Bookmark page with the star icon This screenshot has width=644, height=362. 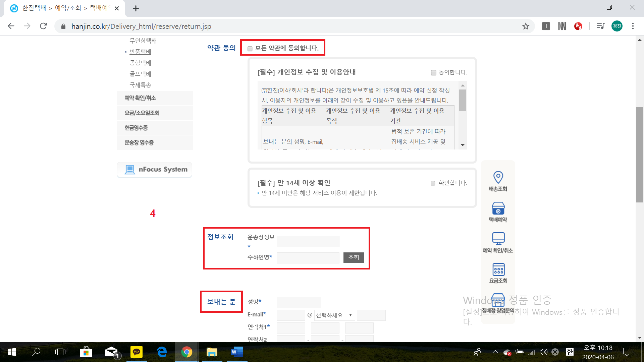click(526, 26)
